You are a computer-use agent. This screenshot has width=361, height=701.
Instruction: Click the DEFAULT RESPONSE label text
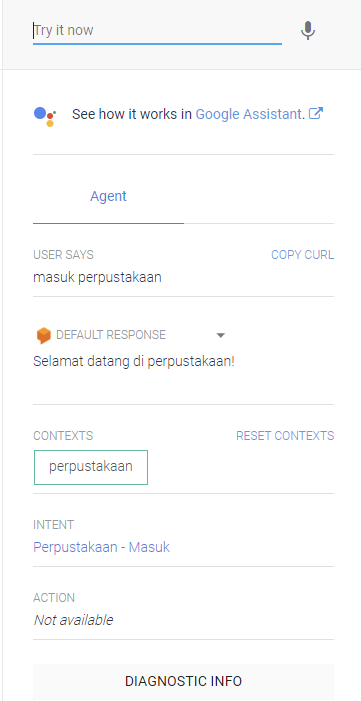tap(111, 335)
